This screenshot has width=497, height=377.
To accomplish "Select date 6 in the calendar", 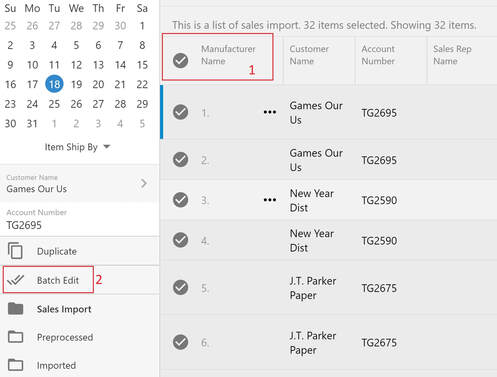I will point(98,45).
